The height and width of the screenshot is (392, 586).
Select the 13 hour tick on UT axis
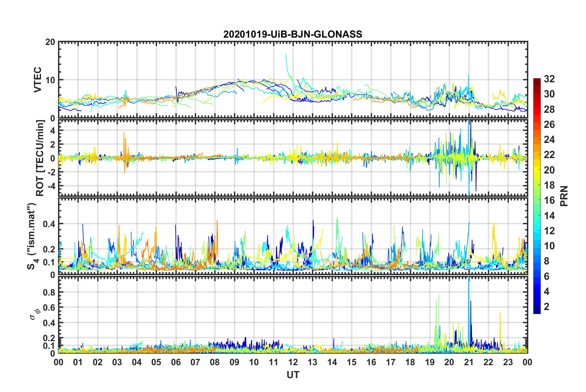(x=312, y=362)
